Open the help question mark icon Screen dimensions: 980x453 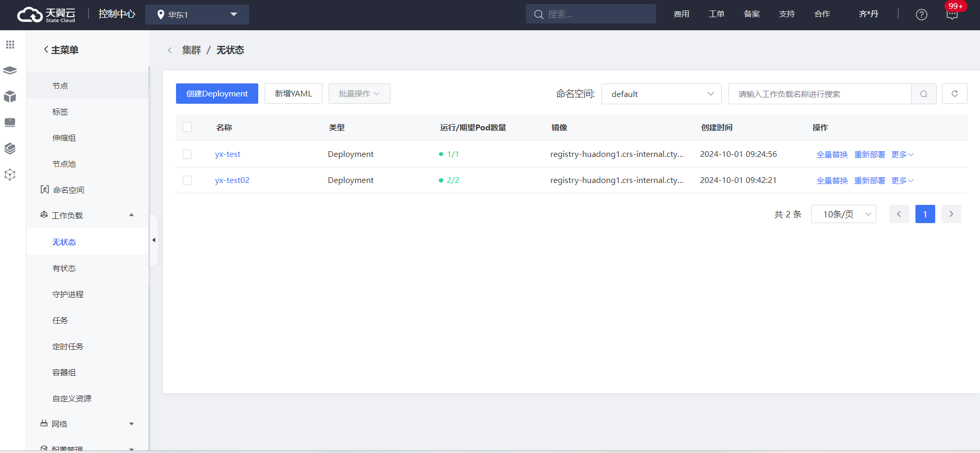click(x=922, y=15)
